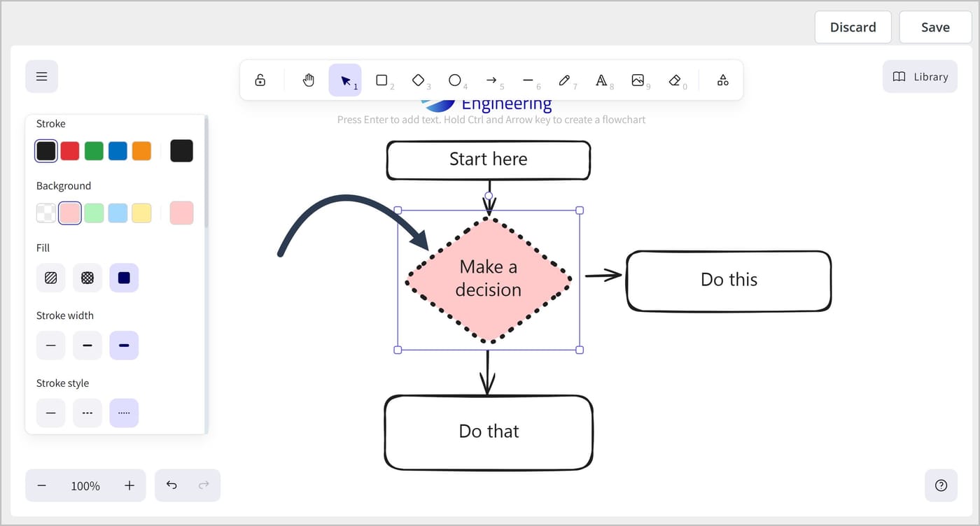Choose light blue background swatch
The height and width of the screenshot is (526, 980).
tap(118, 213)
